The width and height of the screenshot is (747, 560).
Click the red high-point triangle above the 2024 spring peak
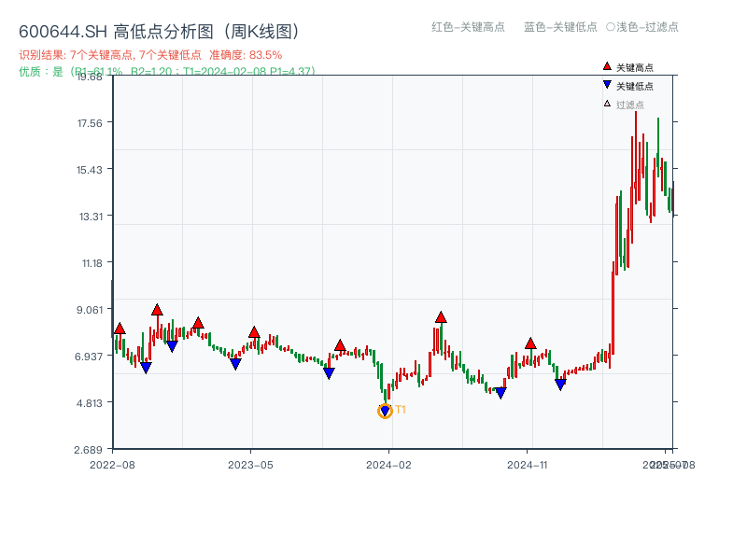point(439,317)
